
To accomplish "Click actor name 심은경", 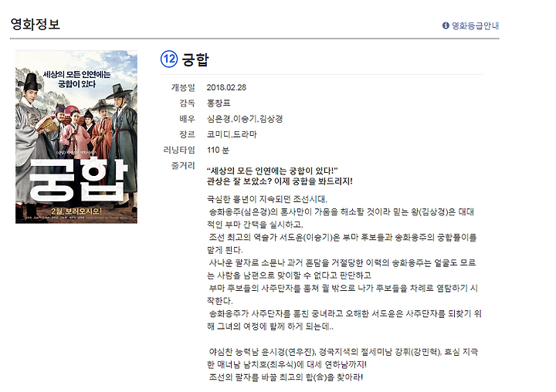I will [x=219, y=119].
